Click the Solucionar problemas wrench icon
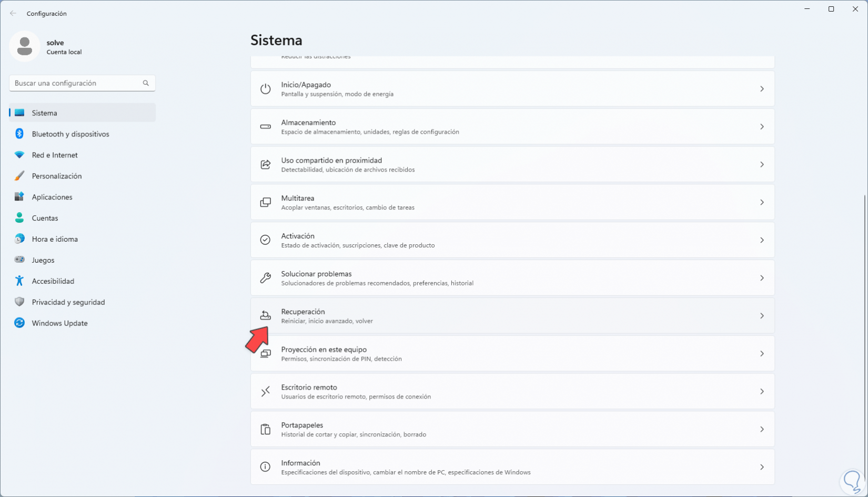Screen dimensions: 868x497 click(x=266, y=278)
